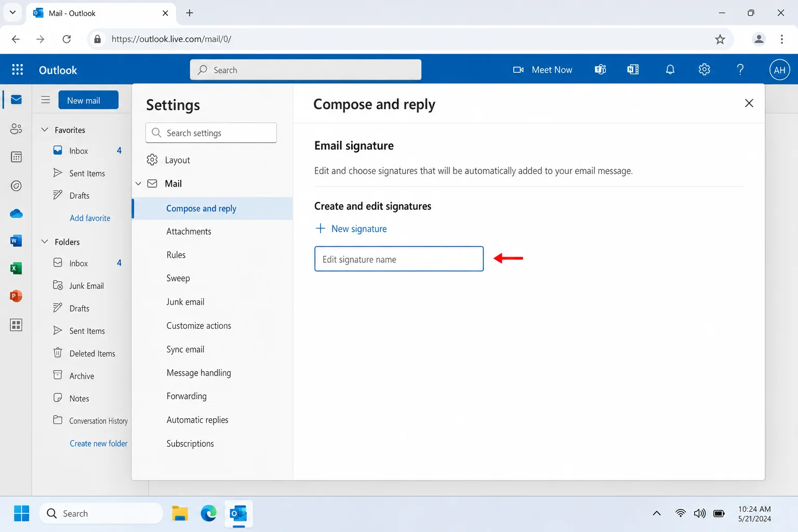The height and width of the screenshot is (532, 798).
Task: Launch PowerPoint from left rail
Action: (16, 296)
